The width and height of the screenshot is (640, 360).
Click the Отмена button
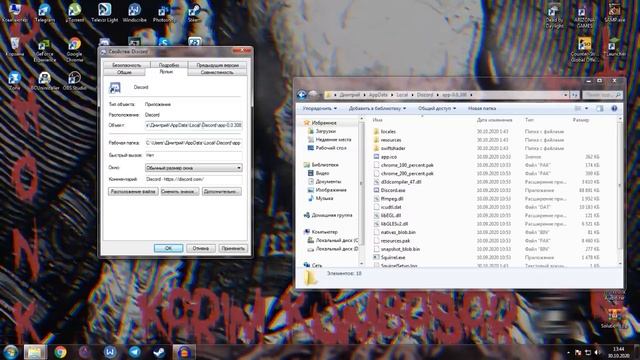pyautogui.click(x=200, y=248)
